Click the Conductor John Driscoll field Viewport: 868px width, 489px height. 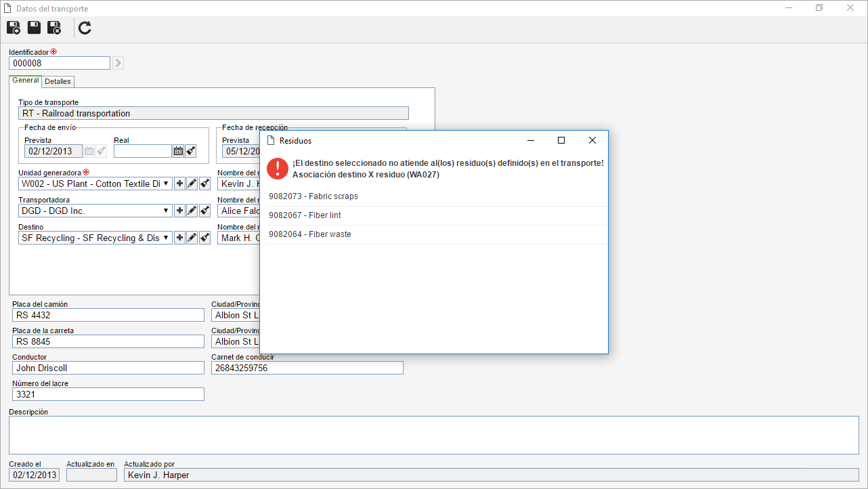point(108,368)
